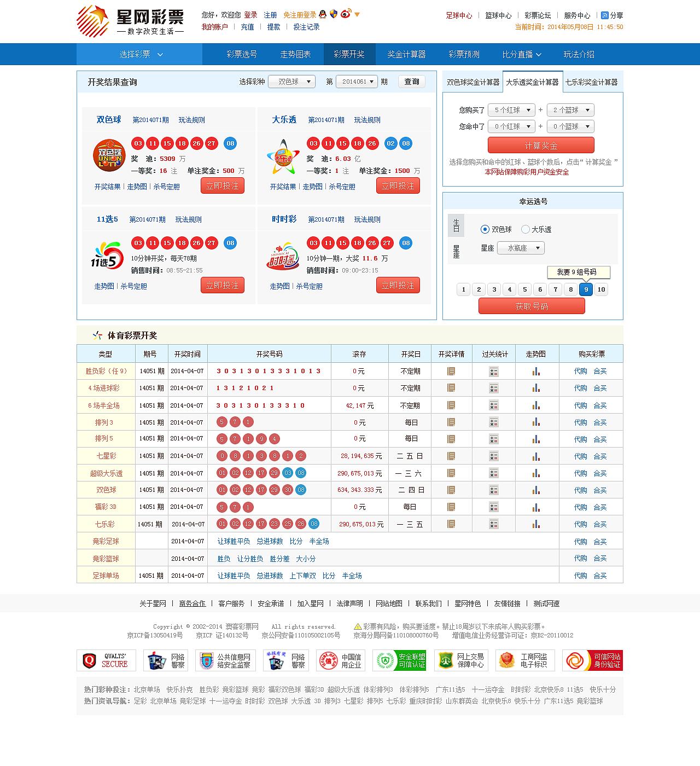Screen dimensions: 700x766
Task: Open 彩票预测 in navigation bar
Action: tap(464, 54)
